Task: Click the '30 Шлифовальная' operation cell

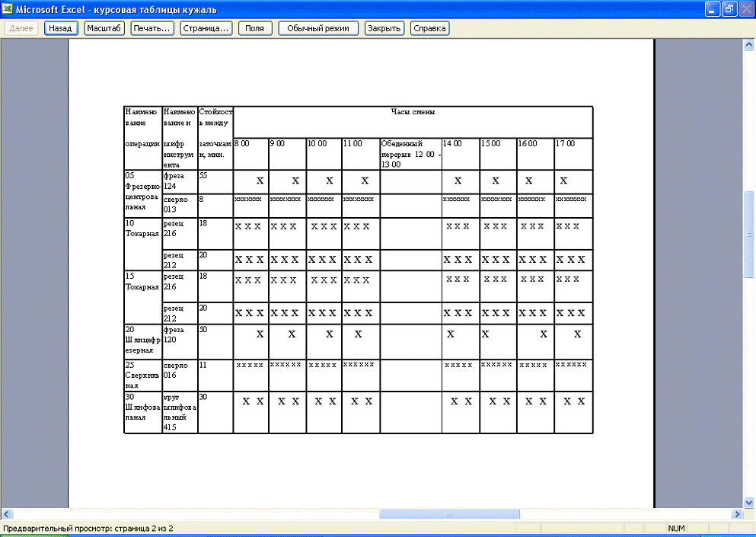Action: (143, 413)
